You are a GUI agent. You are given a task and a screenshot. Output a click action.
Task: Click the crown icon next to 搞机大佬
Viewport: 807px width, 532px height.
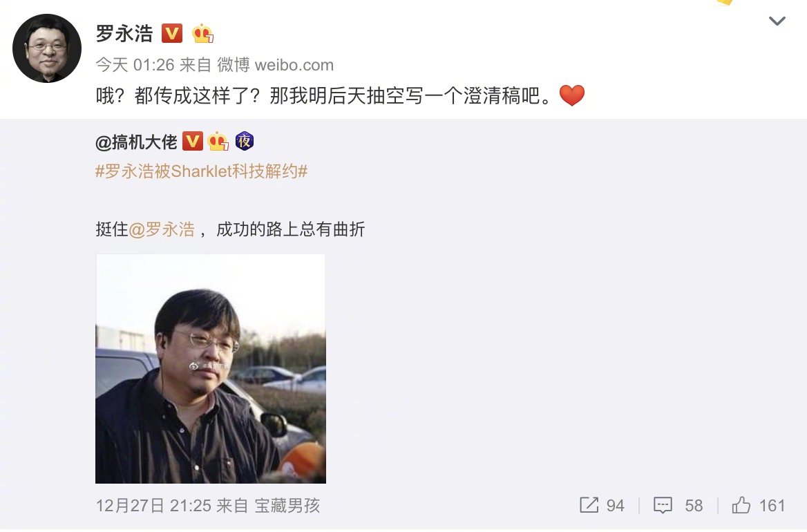coord(218,141)
